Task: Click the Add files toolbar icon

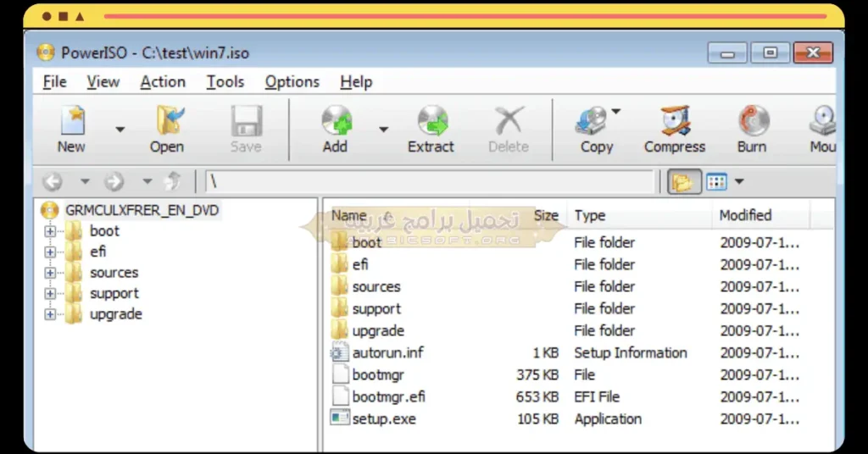Action: [x=337, y=120]
